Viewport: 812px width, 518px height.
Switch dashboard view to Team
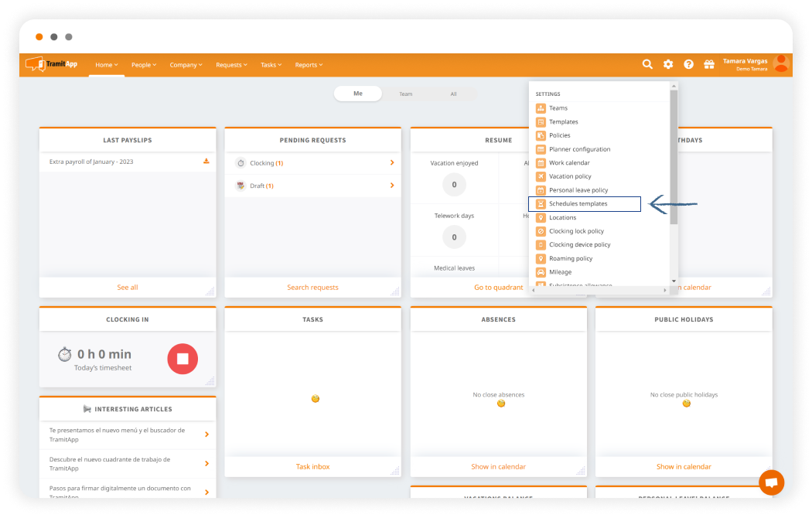coord(405,93)
